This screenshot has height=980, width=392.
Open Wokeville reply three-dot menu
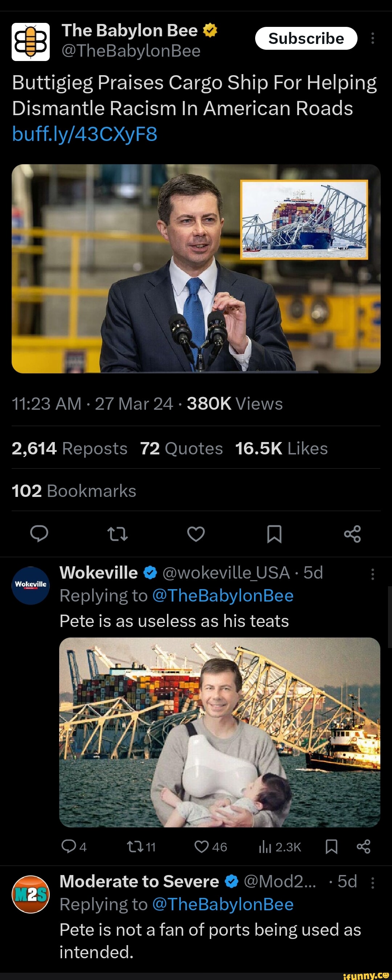coord(372,574)
